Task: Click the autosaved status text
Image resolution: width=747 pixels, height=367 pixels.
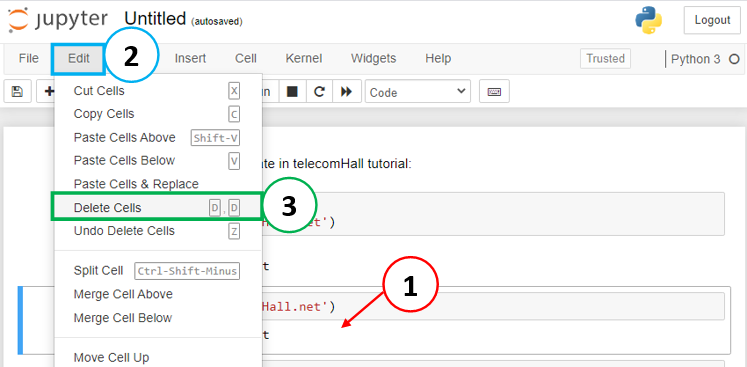Action: point(217,21)
